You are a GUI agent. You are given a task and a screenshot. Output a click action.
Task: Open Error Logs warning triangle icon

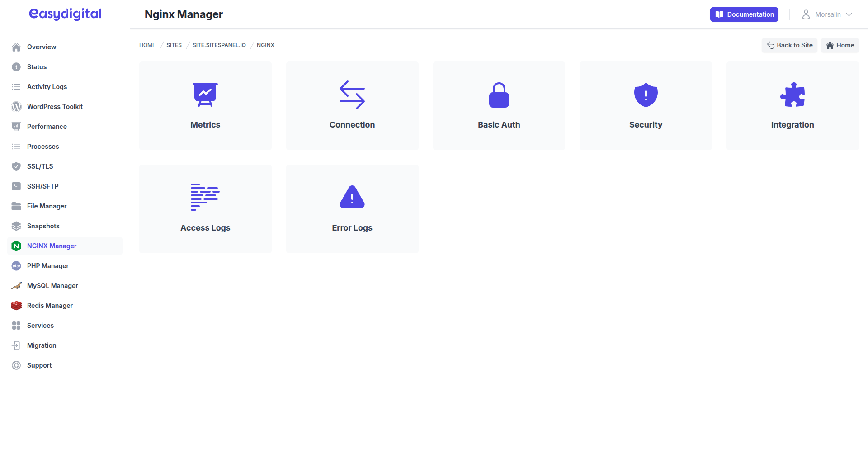(352, 197)
